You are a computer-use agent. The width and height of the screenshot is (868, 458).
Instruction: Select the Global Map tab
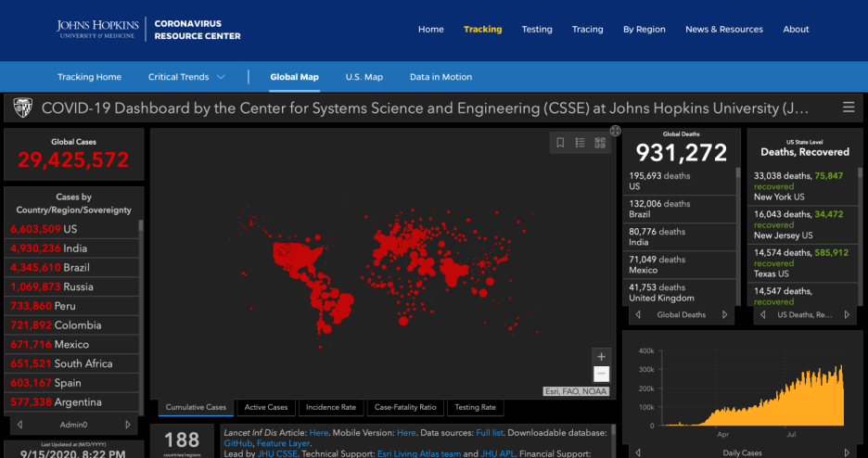(295, 77)
